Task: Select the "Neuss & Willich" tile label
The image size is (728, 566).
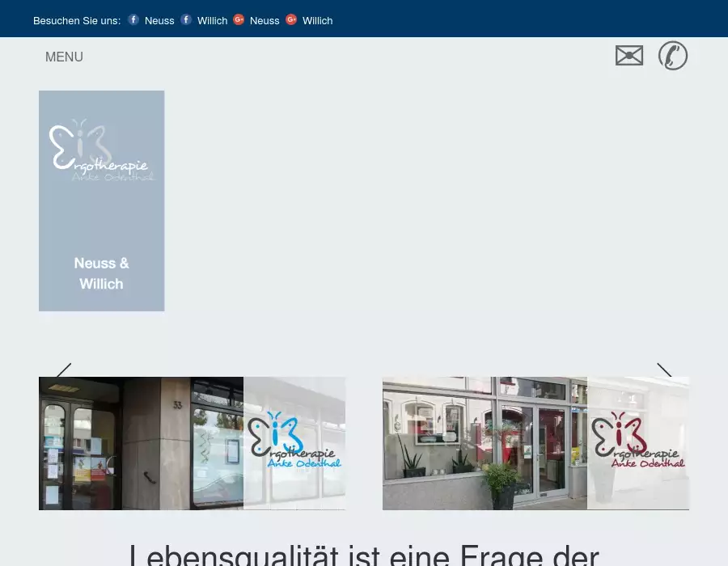Action: (101, 273)
